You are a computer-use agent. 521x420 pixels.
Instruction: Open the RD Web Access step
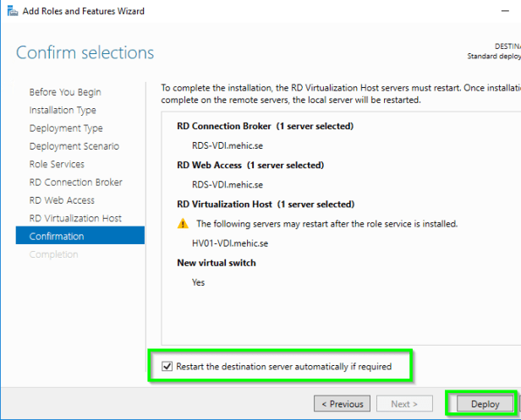[62, 200]
